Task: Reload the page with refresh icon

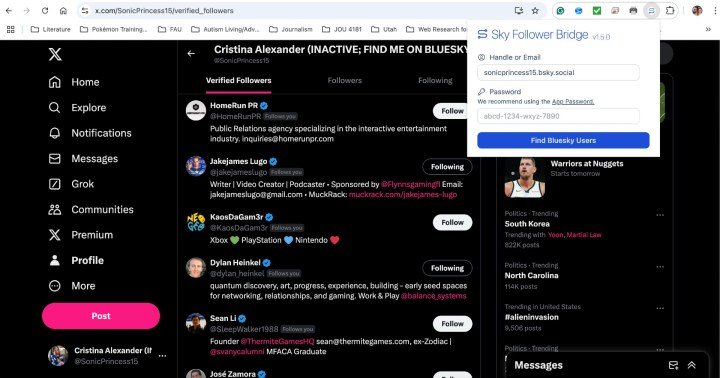Action: coord(45,10)
